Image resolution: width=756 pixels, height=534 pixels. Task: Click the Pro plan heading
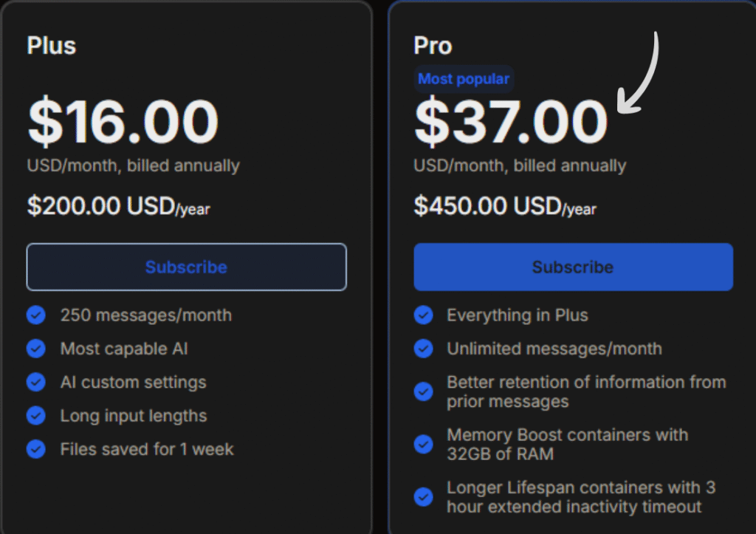(x=433, y=46)
